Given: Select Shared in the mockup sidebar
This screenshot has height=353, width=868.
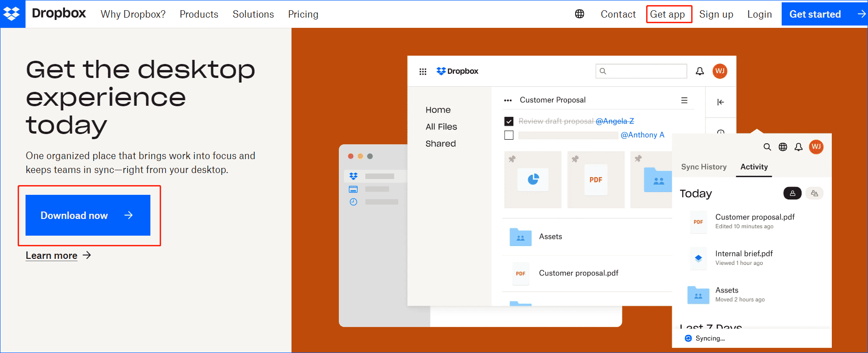Looking at the screenshot, I should [x=440, y=144].
